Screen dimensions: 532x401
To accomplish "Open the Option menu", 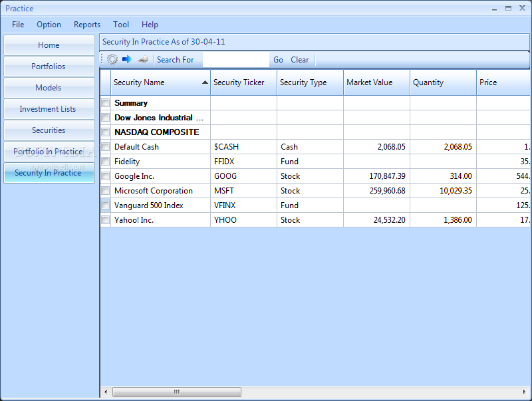I will tap(49, 25).
